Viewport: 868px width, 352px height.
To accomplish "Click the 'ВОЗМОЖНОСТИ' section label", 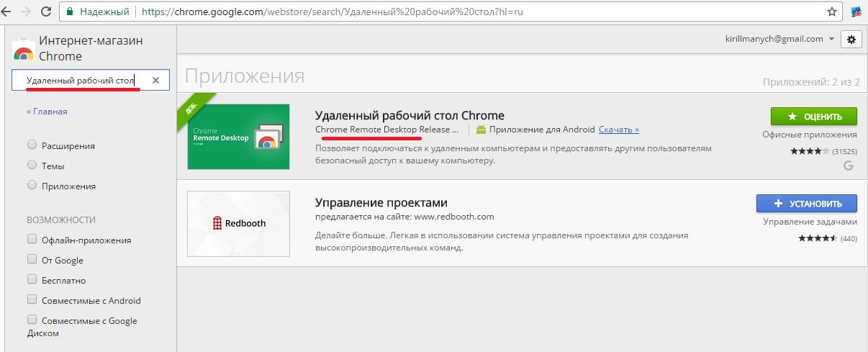I will pos(61,220).
